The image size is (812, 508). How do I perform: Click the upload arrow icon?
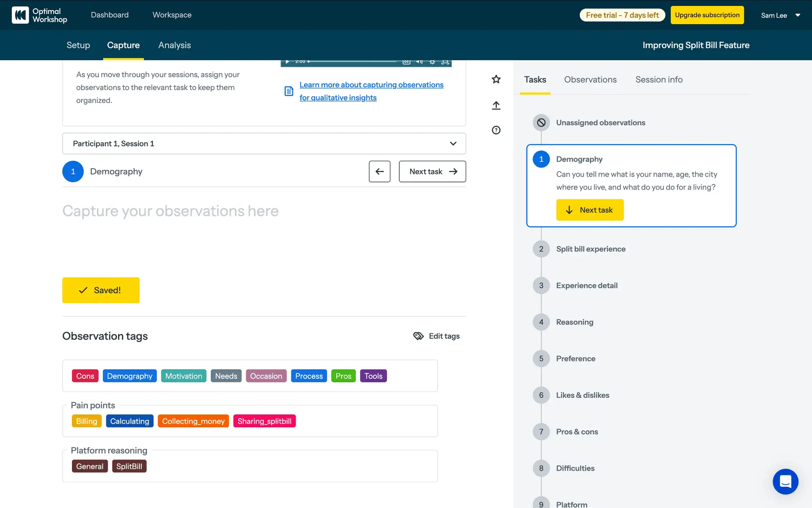click(496, 105)
